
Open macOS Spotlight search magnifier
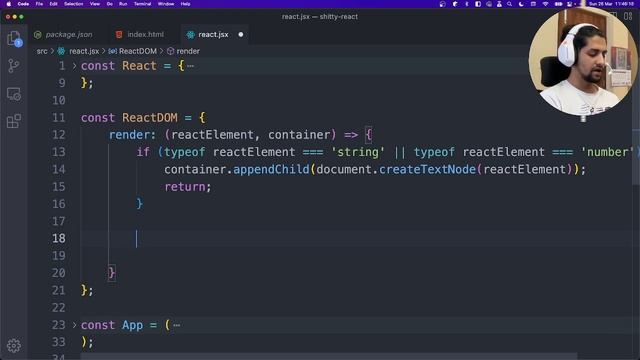pyautogui.click(x=509, y=4)
